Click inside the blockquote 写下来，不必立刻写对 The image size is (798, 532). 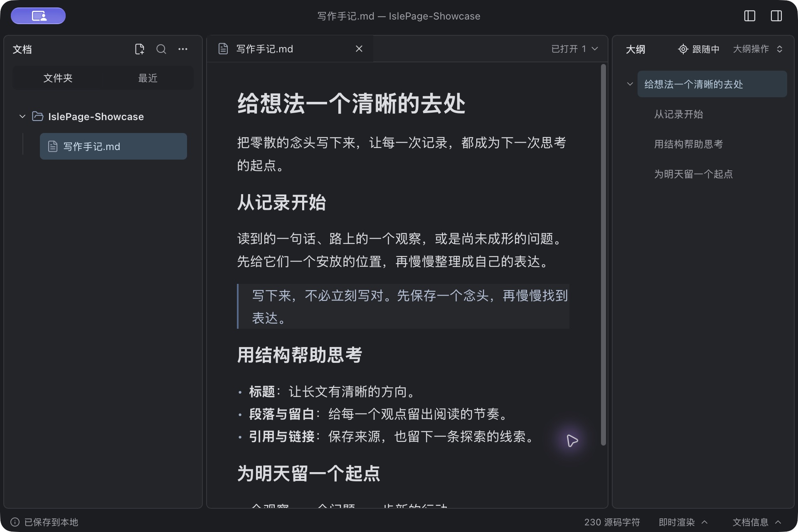[x=403, y=306]
